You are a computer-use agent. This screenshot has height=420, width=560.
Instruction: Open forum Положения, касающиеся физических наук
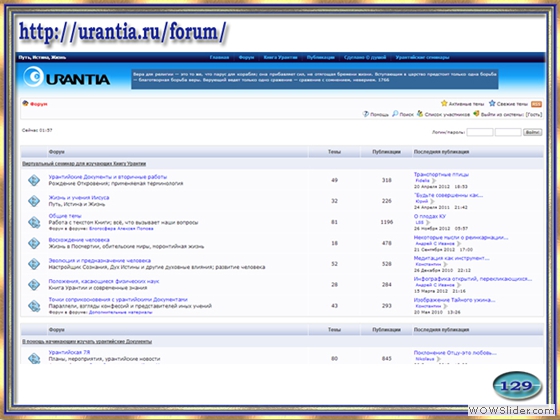104,281
